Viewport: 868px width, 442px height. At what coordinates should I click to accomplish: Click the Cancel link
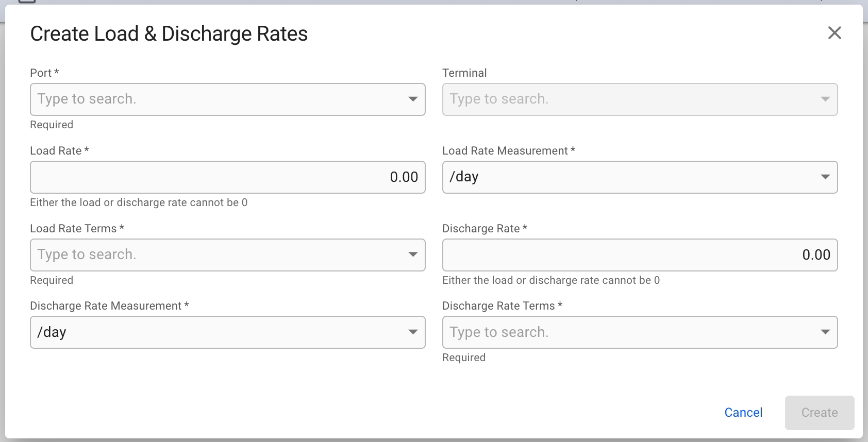[x=743, y=413]
